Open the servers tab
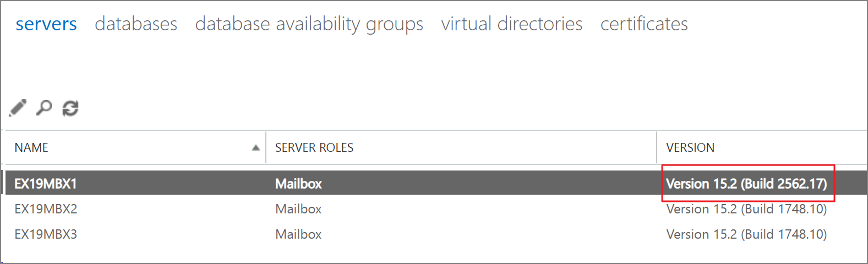 (46, 24)
